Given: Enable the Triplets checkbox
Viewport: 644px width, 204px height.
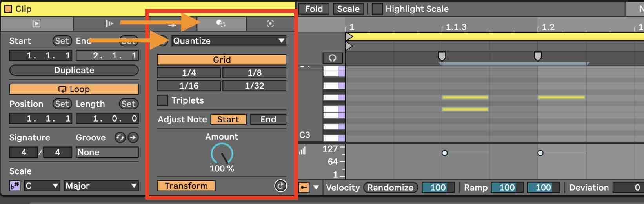Looking at the screenshot, I should (x=162, y=100).
